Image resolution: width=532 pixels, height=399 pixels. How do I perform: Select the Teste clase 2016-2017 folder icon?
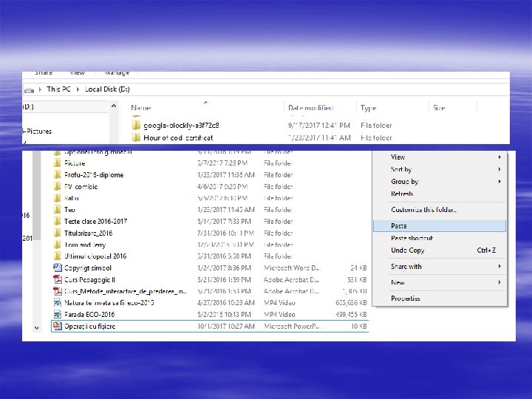58,222
